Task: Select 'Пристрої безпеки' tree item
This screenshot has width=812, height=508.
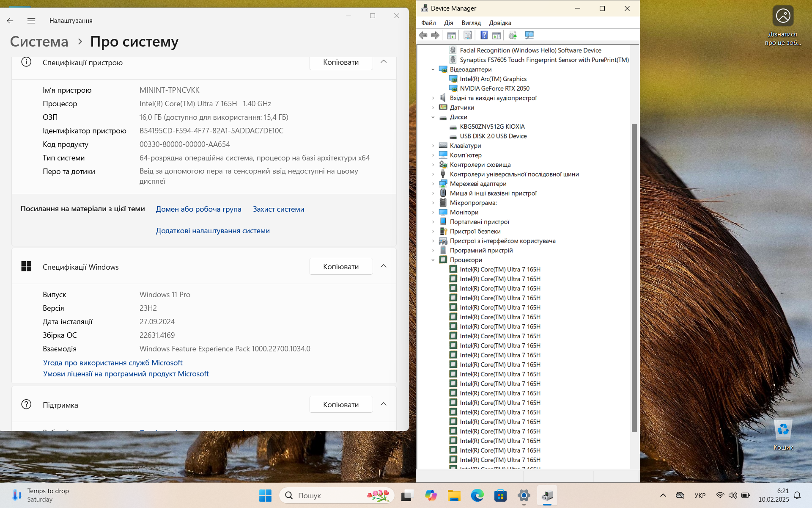Action: (475, 232)
